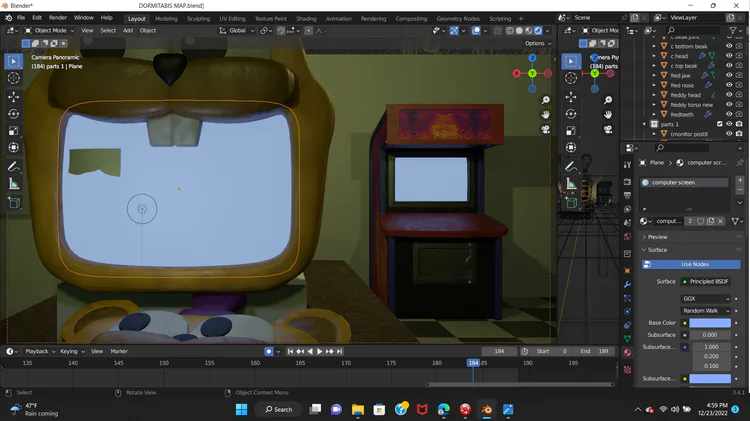
Task: Toggle parts 1 collection exclude checkbox
Action: click(x=719, y=124)
